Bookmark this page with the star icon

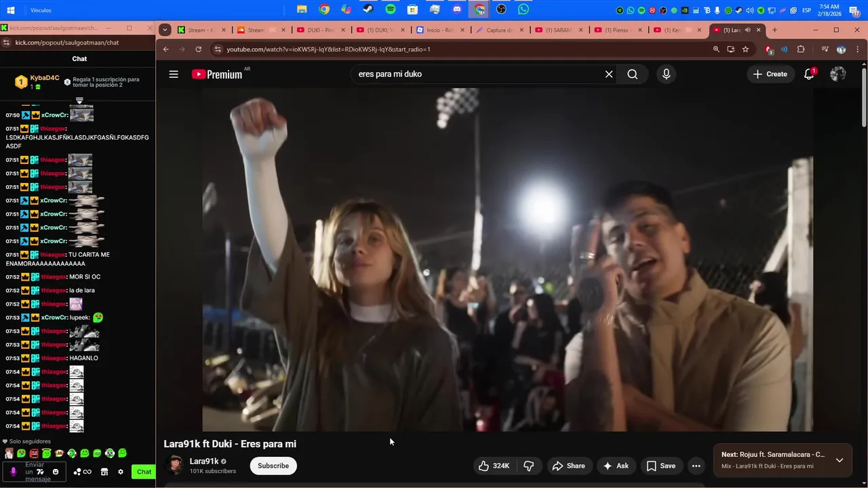(745, 49)
